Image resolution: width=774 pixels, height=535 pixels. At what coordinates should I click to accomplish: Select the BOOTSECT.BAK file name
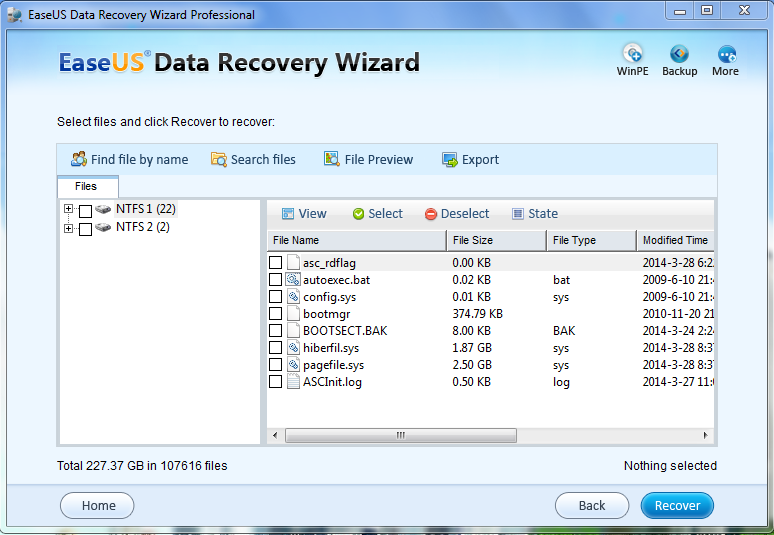pyautogui.click(x=345, y=331)
